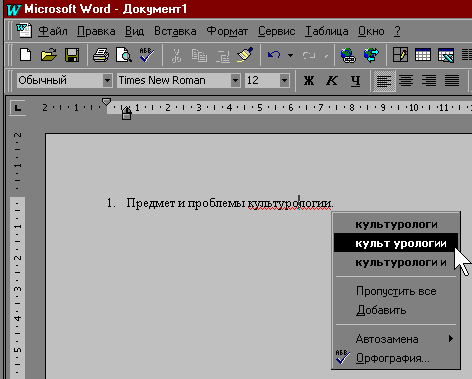Screen dimensions: 472x379
Task: Toggle italic formatting К
Action: 332,80
